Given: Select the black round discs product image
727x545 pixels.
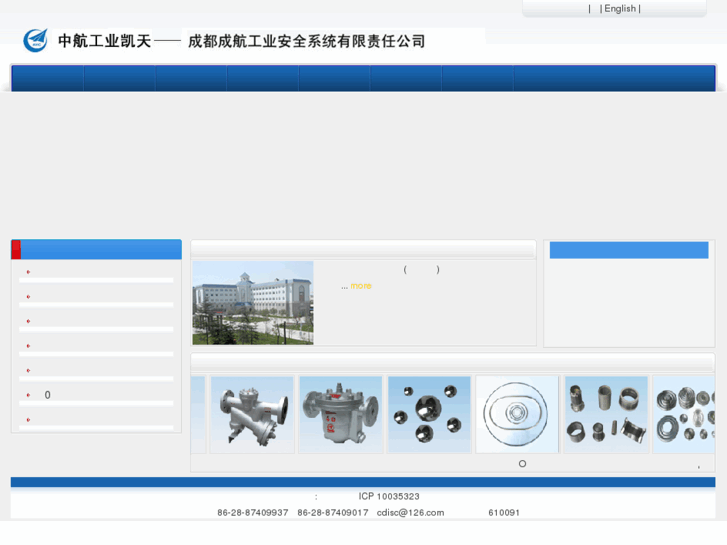Looking at the screenshot, I should (429, 414).
